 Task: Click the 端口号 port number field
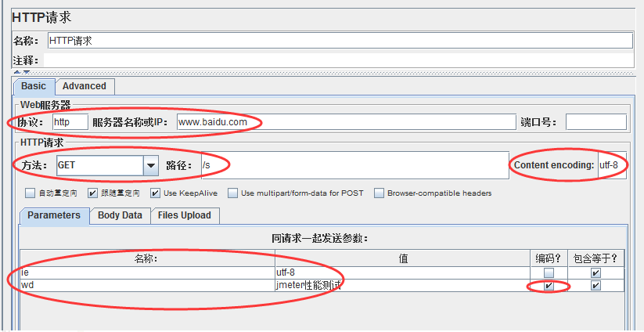click(x=596, y=122)
